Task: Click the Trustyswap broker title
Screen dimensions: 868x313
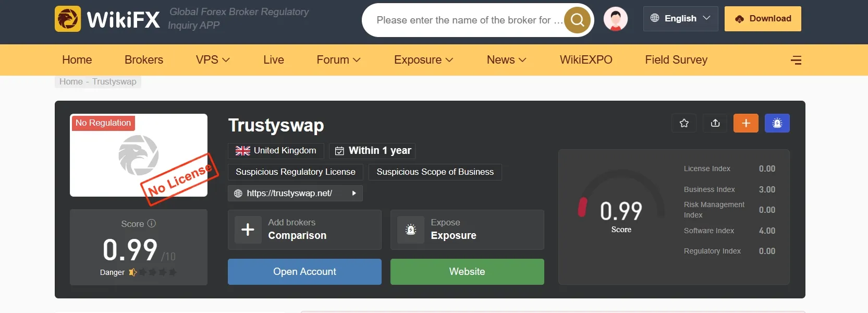Action: [x=276, y=125]
